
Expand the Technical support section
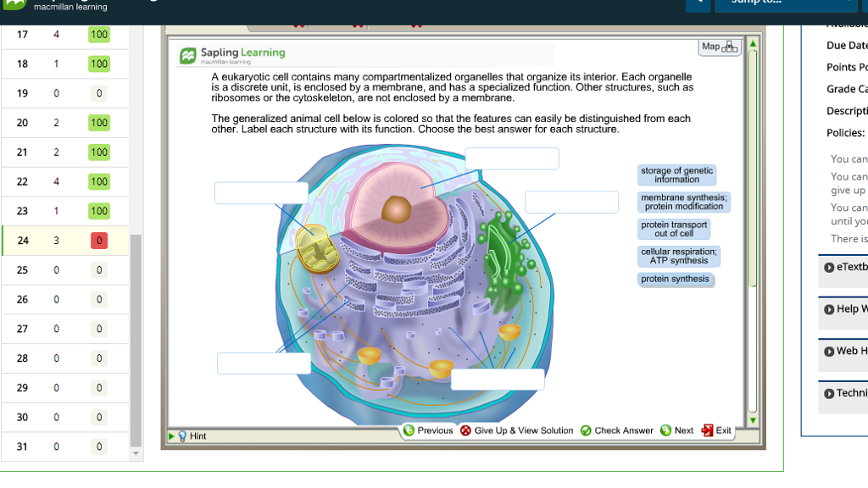pos(841,395)
